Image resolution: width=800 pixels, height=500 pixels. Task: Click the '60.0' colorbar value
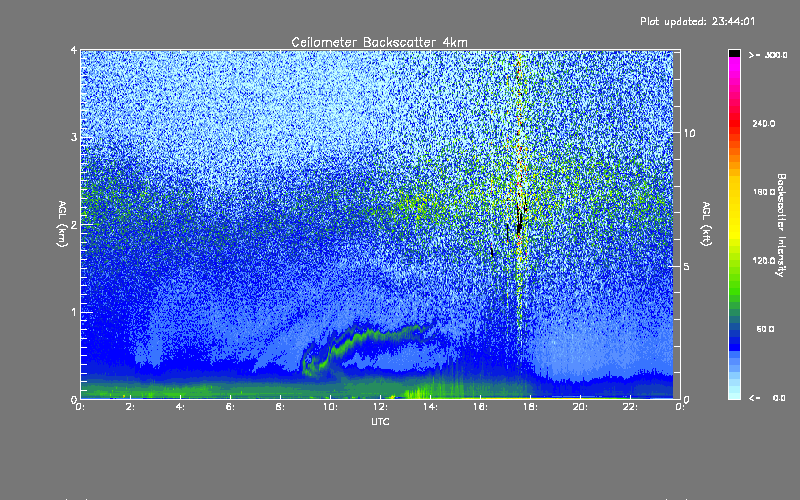tap(765, 329)
